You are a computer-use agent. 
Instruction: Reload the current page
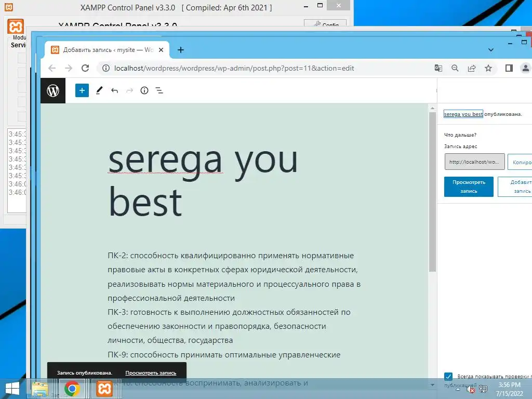[85, 68]
